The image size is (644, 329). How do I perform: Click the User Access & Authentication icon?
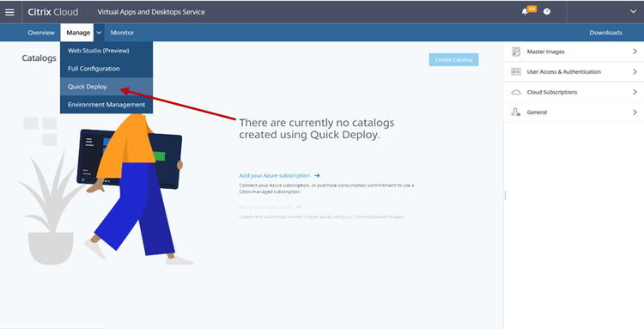pos(516,72)
